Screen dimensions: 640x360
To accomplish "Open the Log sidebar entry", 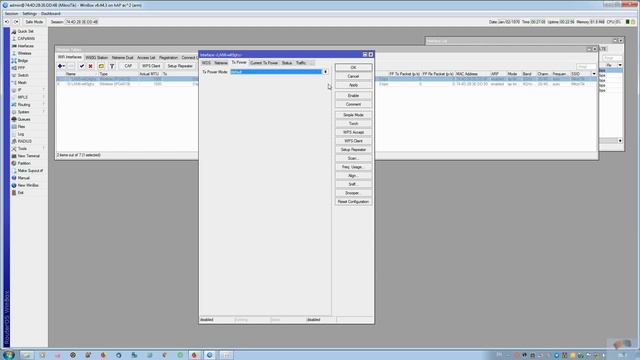I will pos(21,134).
